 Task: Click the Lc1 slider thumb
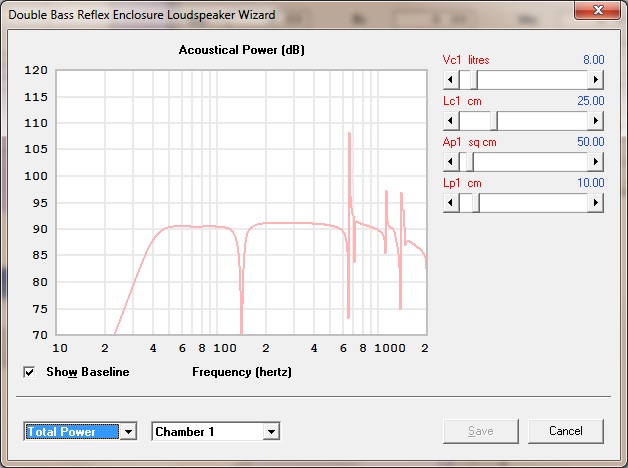pyautogui.click(x=494, y=121)
